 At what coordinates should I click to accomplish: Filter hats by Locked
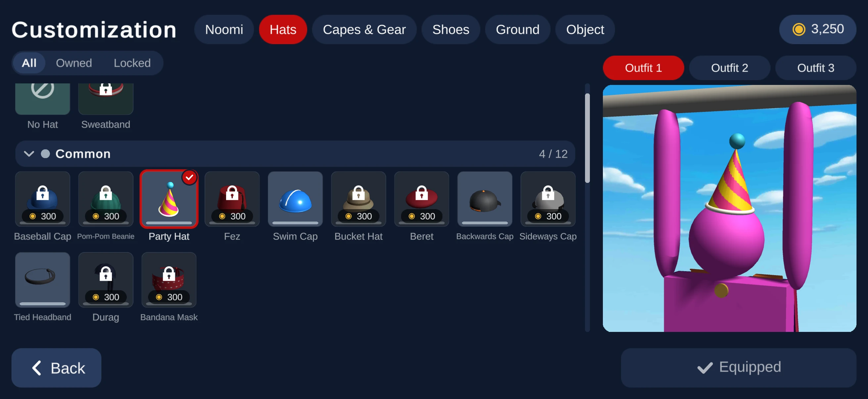coord(132,63)
